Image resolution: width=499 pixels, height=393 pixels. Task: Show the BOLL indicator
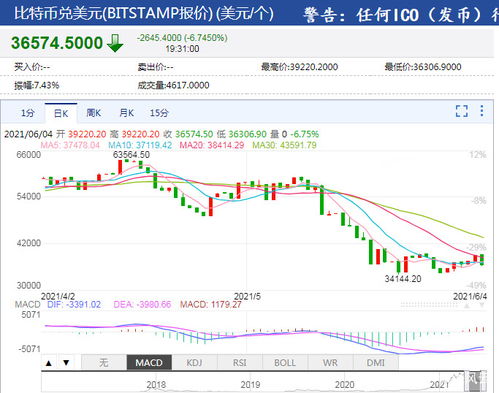(285, 363)
